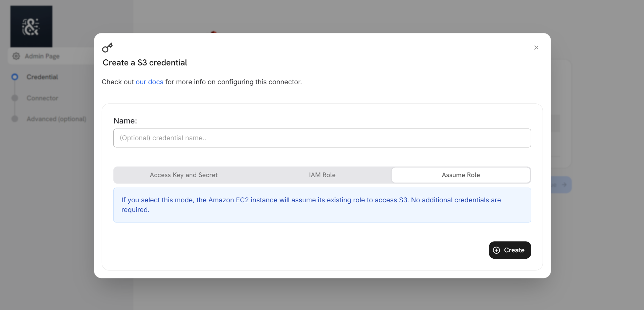Select the IAM Role tab
This screenshot has width=644, height=310.
322,175
